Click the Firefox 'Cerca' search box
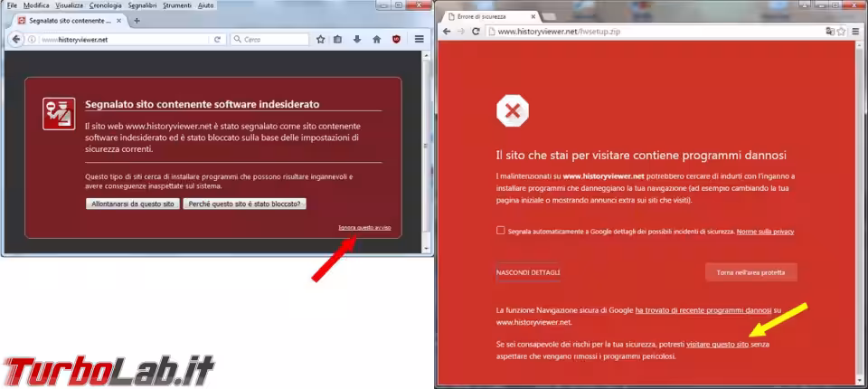The height and width of the screenshot is (389, 868). point(269,39)
